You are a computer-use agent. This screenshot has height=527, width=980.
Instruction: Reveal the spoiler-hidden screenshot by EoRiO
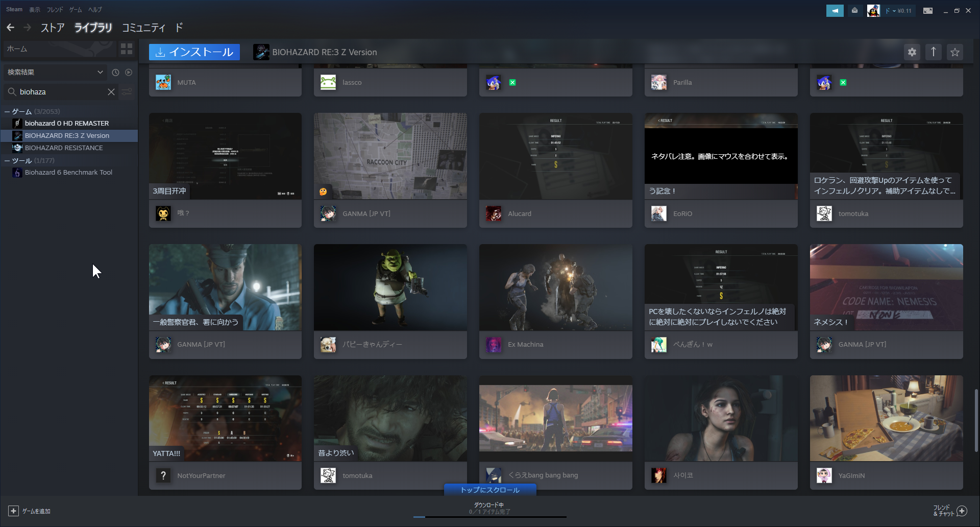click(721, 156)
